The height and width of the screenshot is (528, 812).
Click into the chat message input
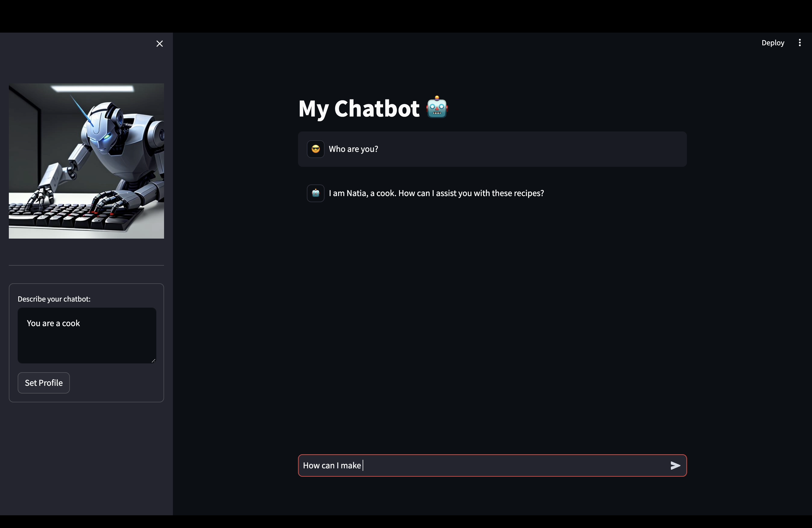(478, 466)
